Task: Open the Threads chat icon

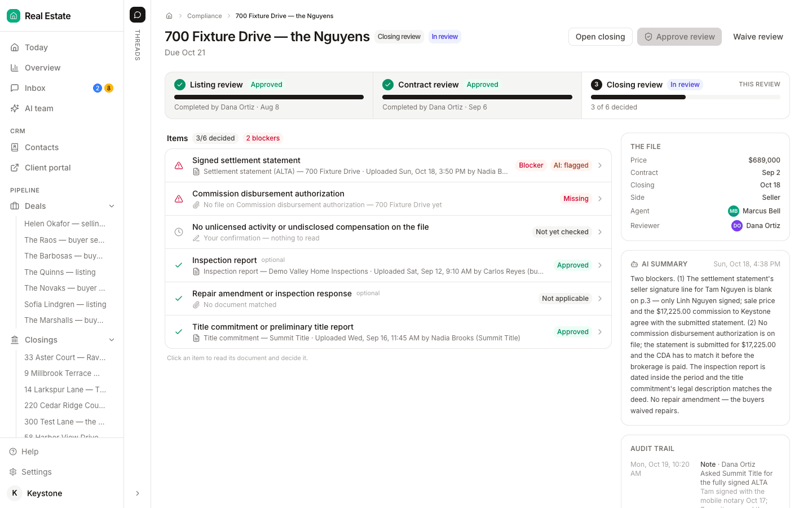Action: click(138, 15)
